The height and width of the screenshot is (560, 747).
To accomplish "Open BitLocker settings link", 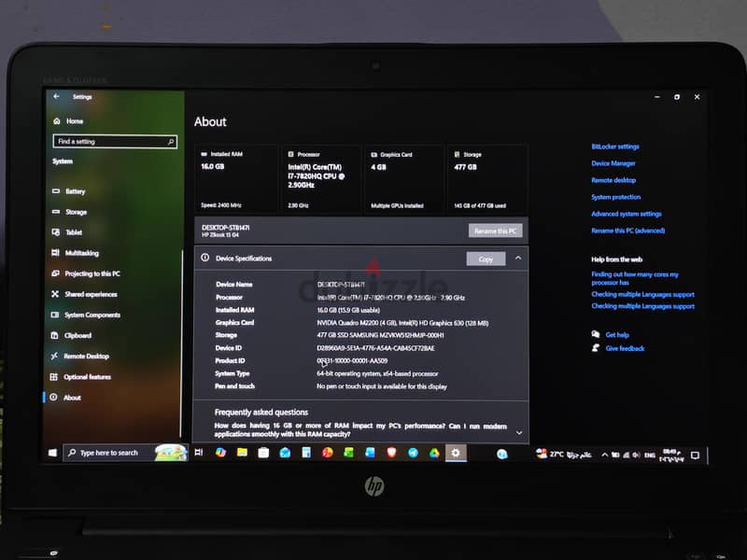I will click(x=615, y=147).
